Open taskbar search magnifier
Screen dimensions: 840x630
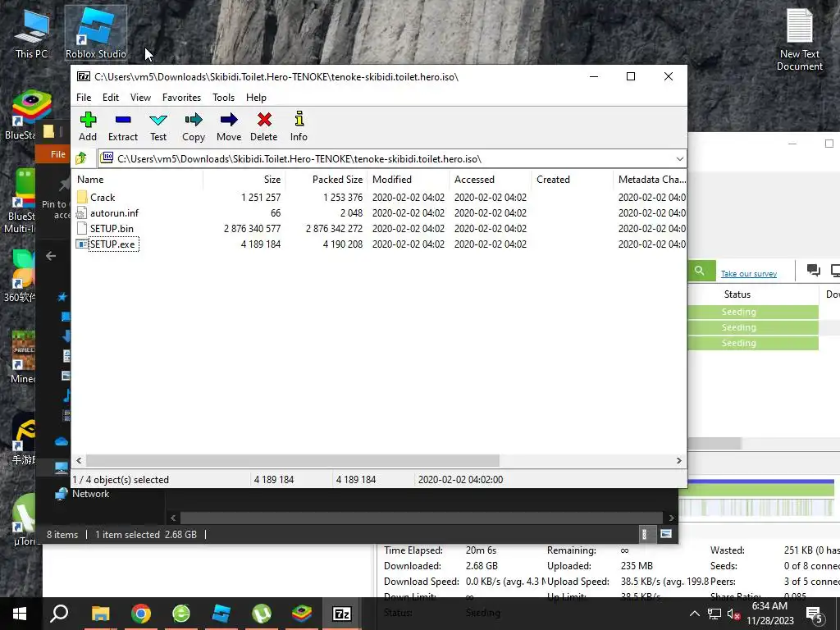(59, 614)
